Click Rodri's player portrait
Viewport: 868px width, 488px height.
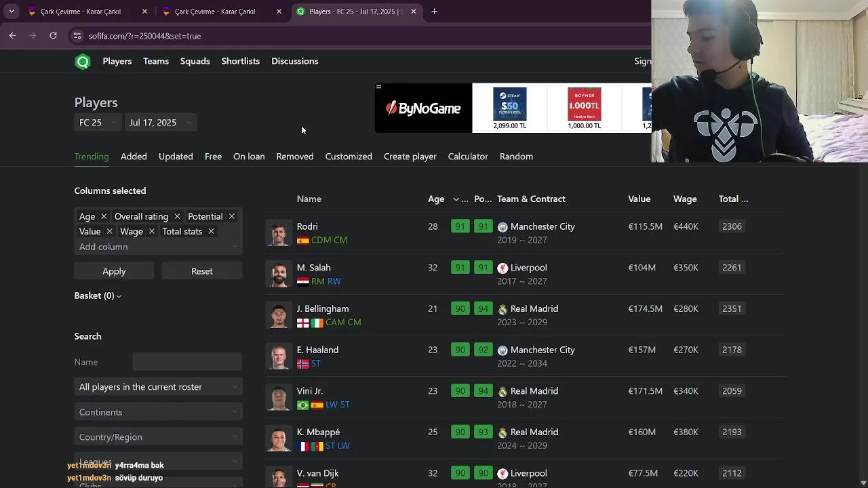279,233
